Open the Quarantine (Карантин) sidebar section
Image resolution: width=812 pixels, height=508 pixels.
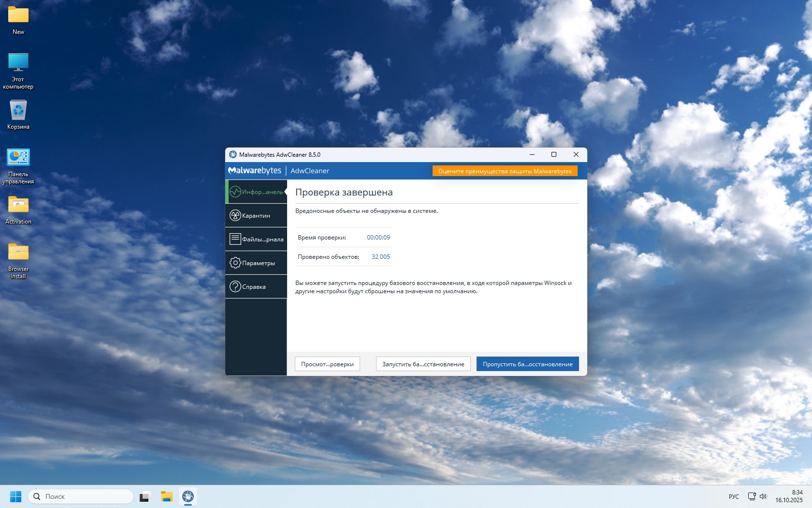(256, 216)
